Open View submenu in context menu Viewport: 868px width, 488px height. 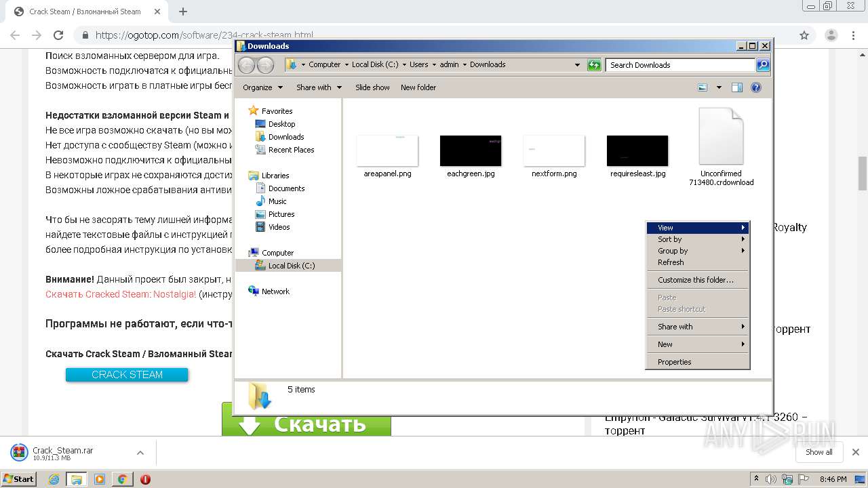(697, 228)
